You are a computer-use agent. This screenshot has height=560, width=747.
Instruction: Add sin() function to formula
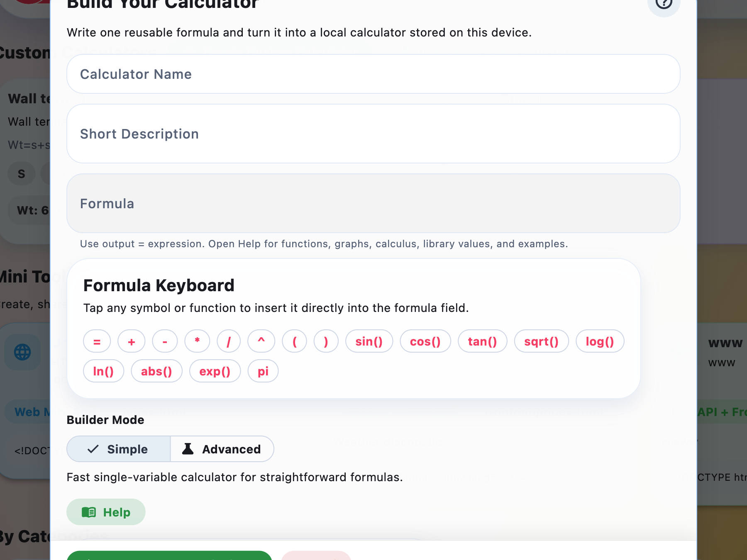point(369,341)
